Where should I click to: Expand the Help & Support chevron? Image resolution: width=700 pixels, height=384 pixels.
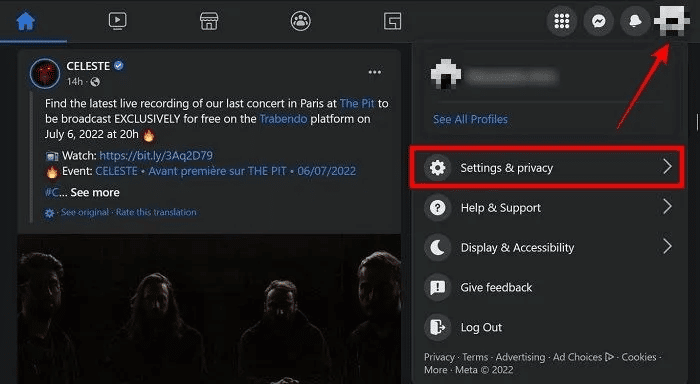(x=667, y=206)
